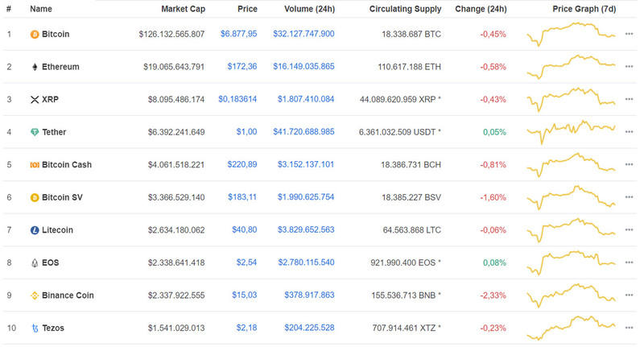Click the Binance Coin logo icon
This screenshot has width=644, height=347.
click(x=34, y=295)
